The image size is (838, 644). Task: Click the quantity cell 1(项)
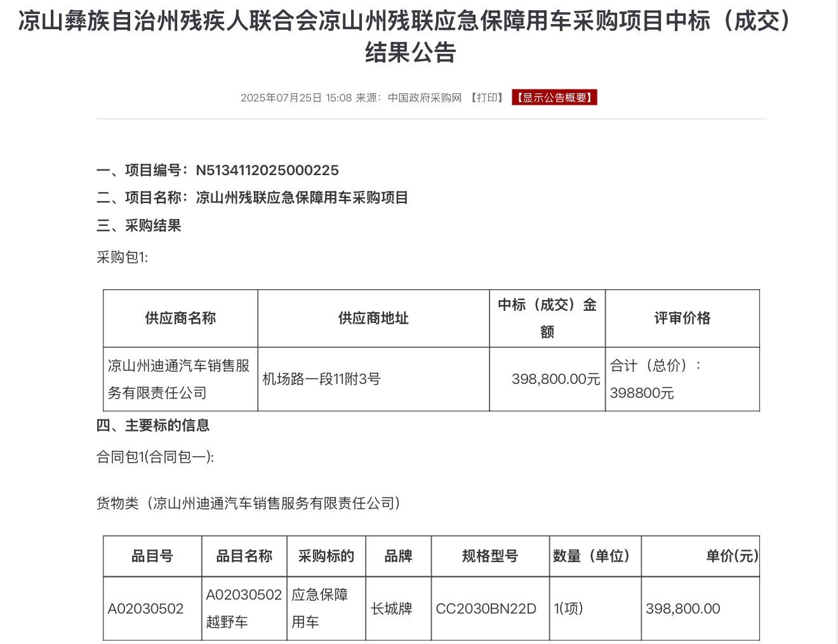[x=595, y=608]
